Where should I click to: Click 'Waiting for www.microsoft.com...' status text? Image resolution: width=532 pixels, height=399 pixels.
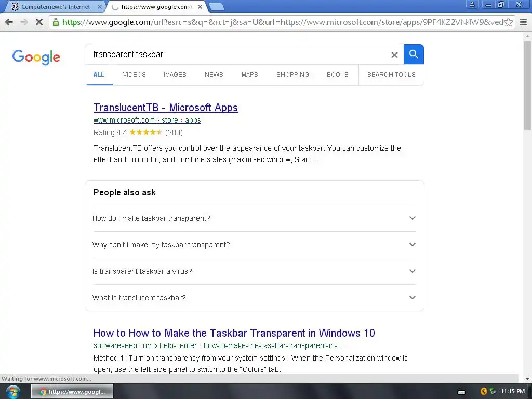pos(46,379)
